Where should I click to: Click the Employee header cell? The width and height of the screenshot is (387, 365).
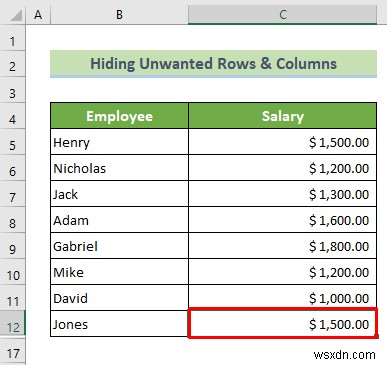coord(119,116)
